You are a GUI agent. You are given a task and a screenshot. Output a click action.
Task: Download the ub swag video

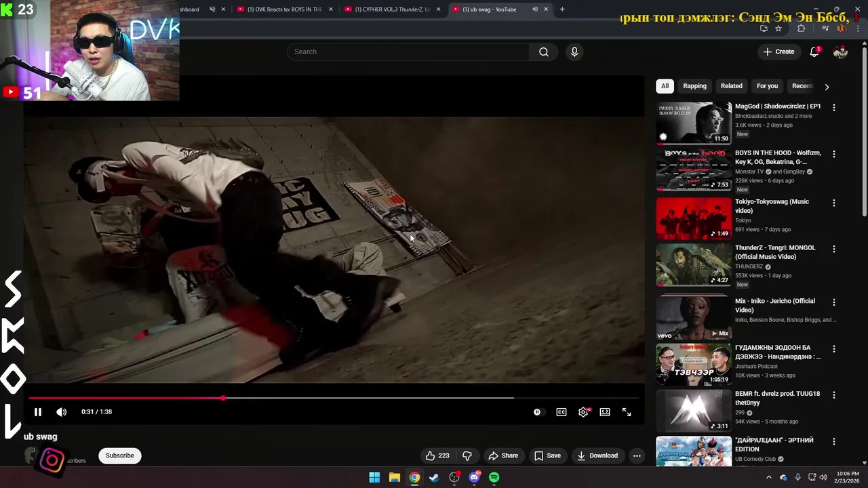(x=597, y=455)
